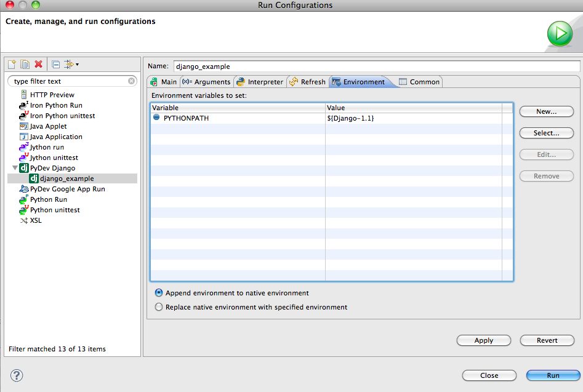Collapse the PyDev Django tree node
This screenshot has width=583, height=392.
[x=15, y=167]
